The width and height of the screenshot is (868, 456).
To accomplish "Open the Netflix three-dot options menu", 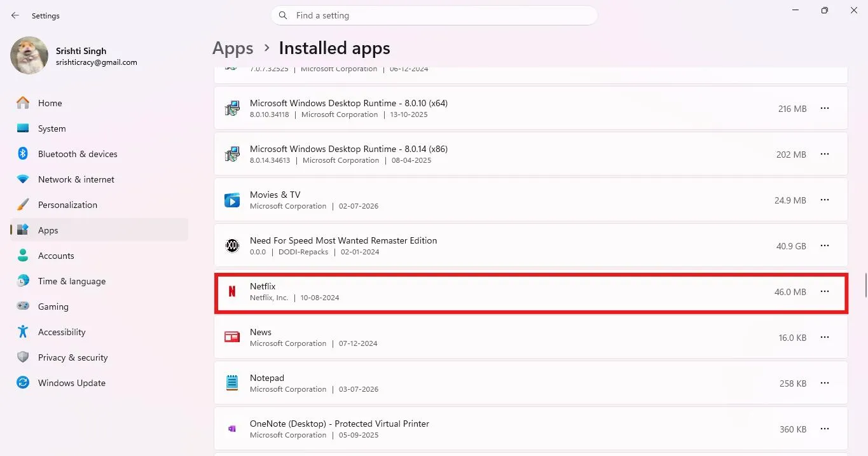I will [x=825, y=291].
